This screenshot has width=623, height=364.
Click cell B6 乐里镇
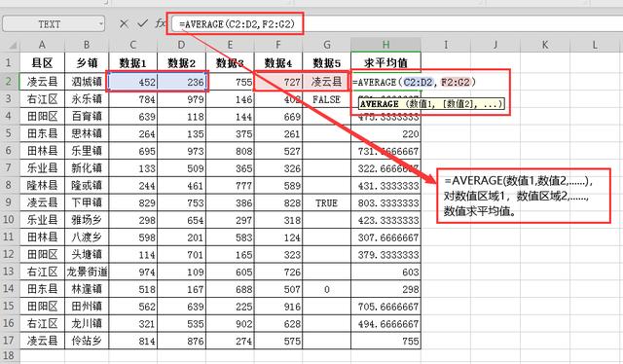87,151
